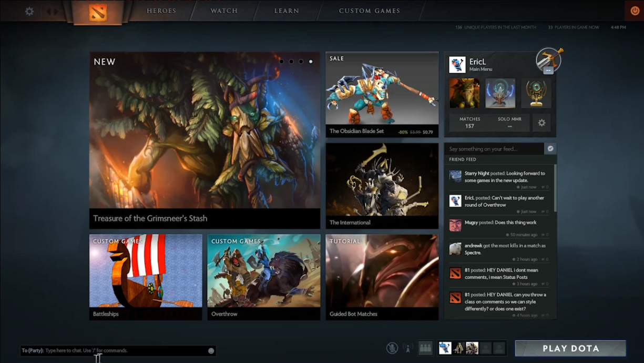The height and width of the screenshot is (363, 644).
Task: Open the Mugsy name link in the feed
Action: (x=472, y=223)
